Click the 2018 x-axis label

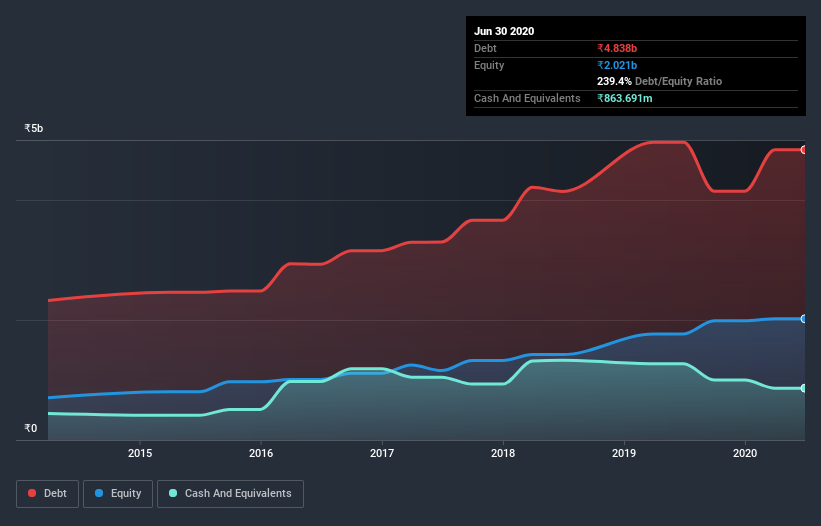click(x=503, y=453)
